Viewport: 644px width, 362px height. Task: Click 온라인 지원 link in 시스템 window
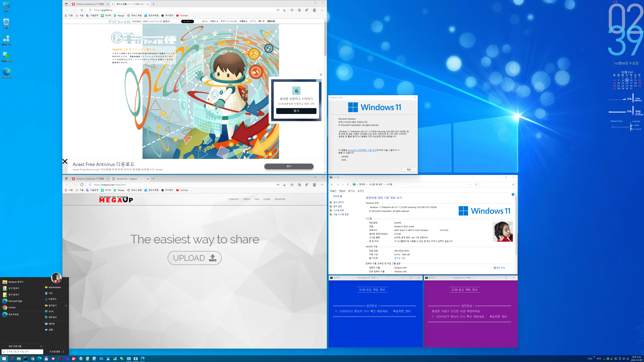tap(399, 258)
